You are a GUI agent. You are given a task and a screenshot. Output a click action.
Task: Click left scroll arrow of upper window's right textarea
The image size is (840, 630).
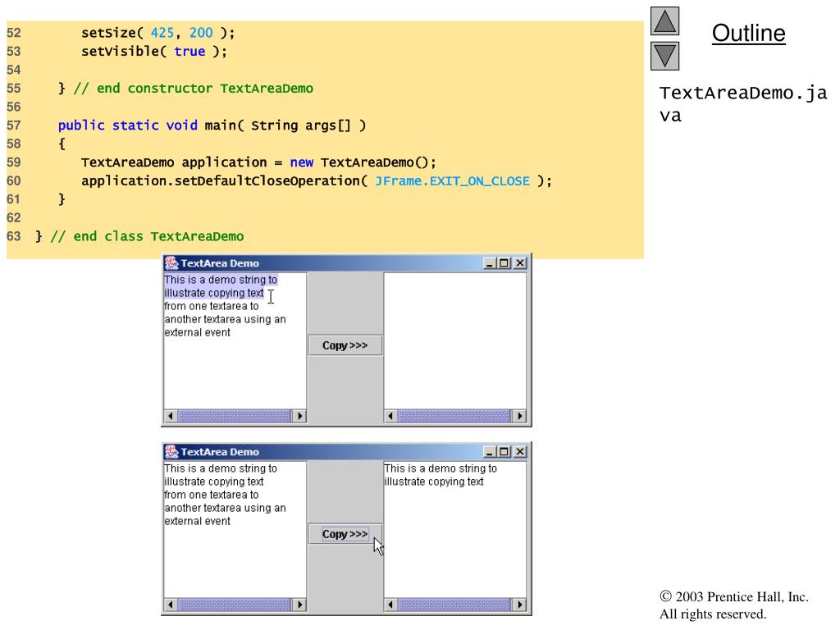tap(391, 416)
